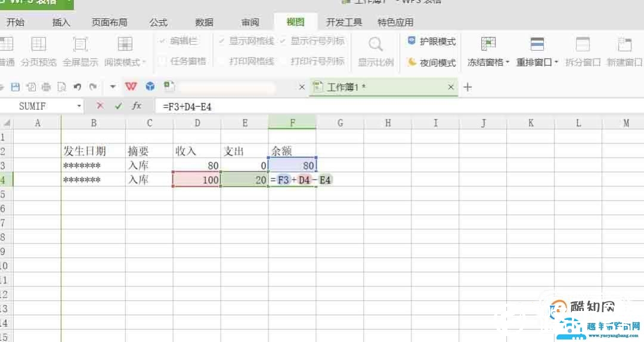Toggle Show Row/Column Headers (显示行号列标)
This screenshot has height=342, width=644.
(x=283, y=41)
